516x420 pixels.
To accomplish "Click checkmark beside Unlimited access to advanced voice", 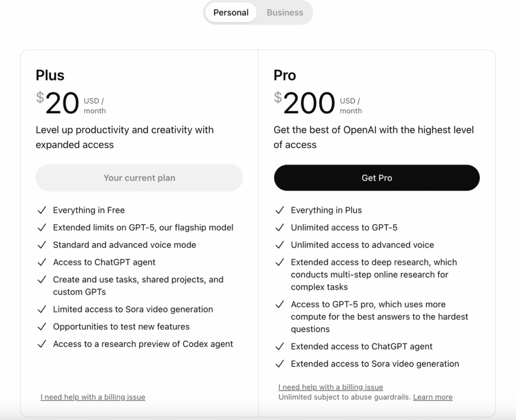I will click(280, 245).
